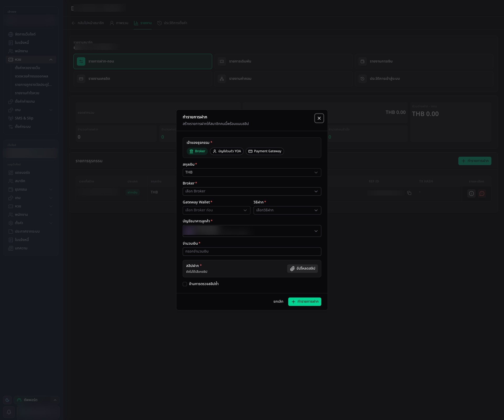504x420 pixels.
Task: Click the ประกาศจากระบบ announcement icon
Action: (11, 232)
